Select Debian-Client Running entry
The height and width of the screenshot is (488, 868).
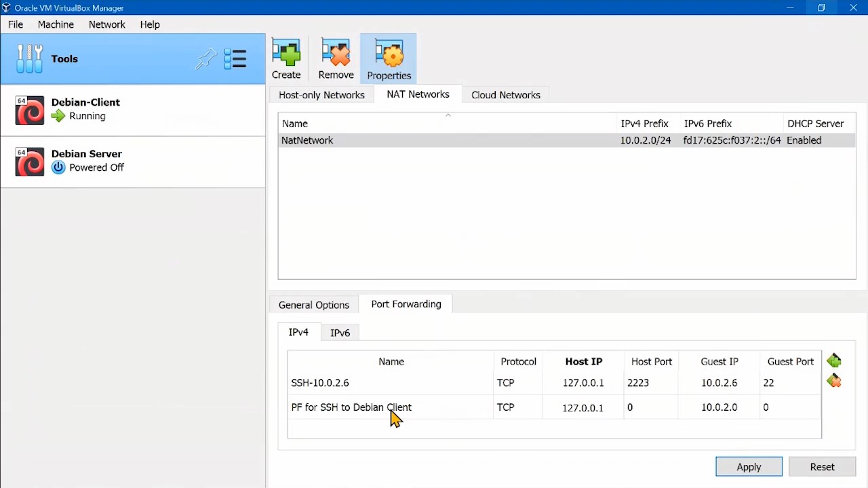pos(133,110)
